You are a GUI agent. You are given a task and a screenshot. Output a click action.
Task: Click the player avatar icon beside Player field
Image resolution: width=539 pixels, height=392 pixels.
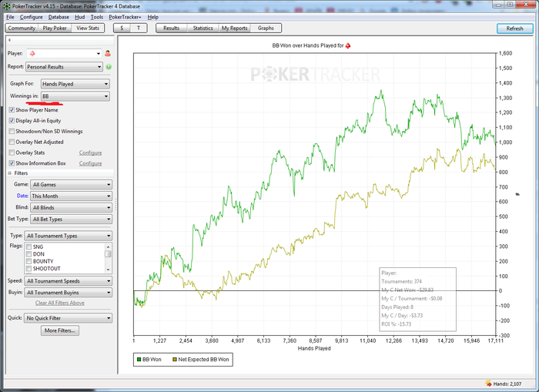(108, 54)
